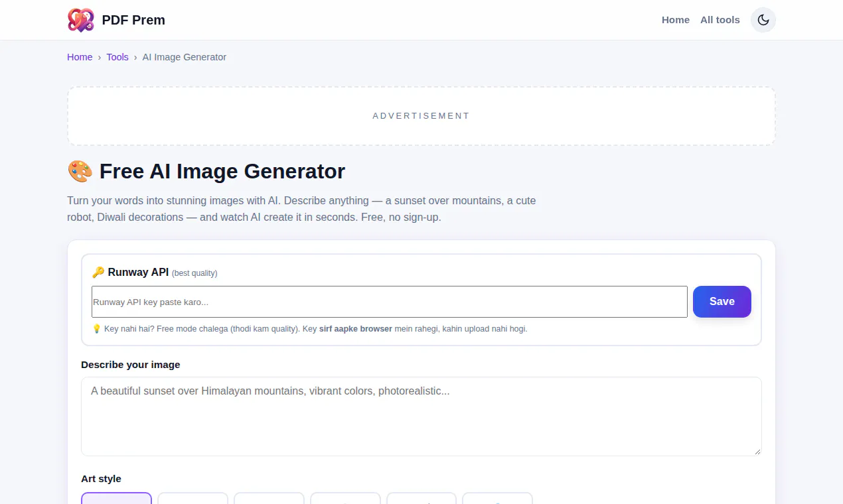Click the light bulb icon in the key hint
This screenshot has width=843, height=504.
click(x=96, y=329)
